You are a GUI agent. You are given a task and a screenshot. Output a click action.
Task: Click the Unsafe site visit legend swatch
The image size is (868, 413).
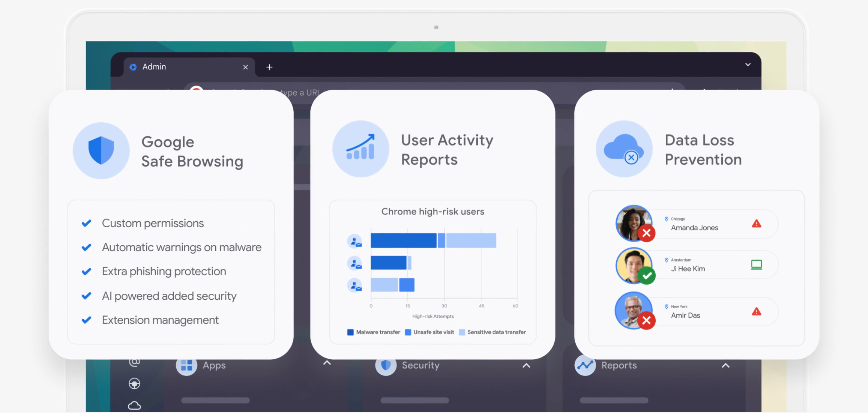(x=408, y=332)
